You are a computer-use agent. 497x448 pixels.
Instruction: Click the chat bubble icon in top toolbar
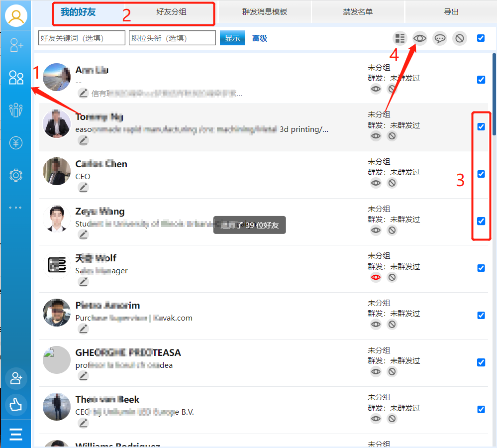coord(440,38)
